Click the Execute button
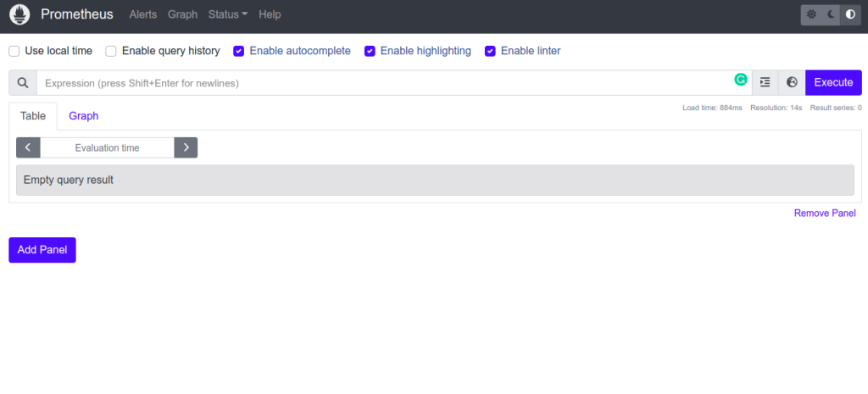Viewport: 868px width, 394px height. [x=833, y=82]
